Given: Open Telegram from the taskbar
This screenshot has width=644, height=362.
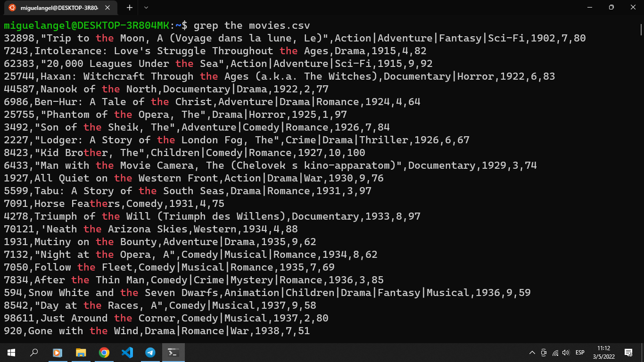Looking at the screenshot, I should 150,352.
